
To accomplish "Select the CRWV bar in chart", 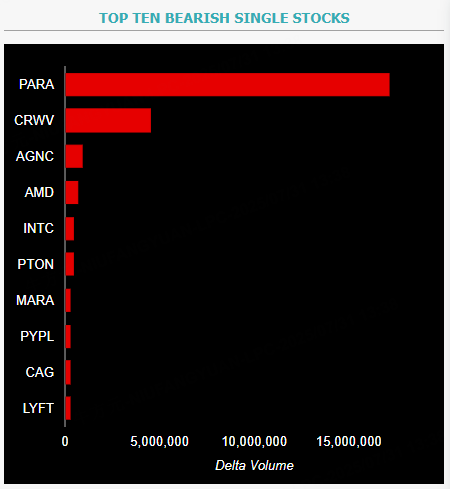I will tap(108, 120).
